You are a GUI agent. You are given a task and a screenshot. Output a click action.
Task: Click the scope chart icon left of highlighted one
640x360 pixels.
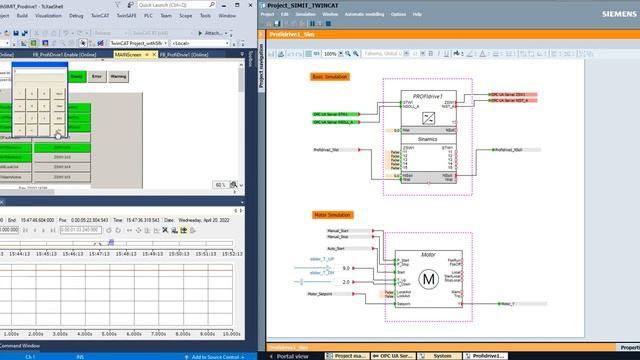[x=174, y=230]
